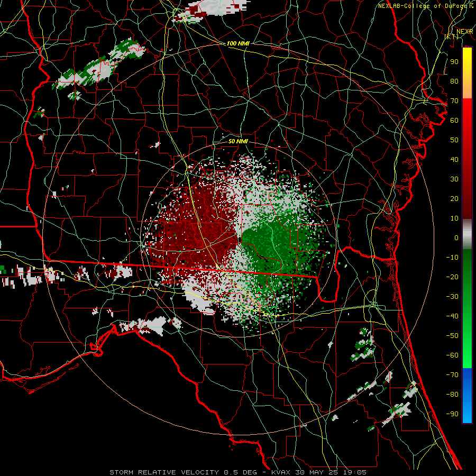Click the 90 value on the velocity scale
This screenshot has width=476, height=476.
(x=454, y=62)
